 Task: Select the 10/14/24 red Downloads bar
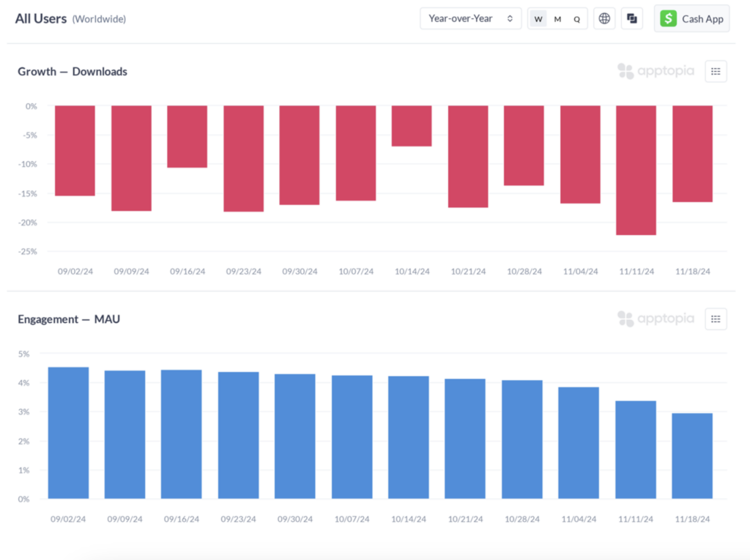pyautogui.click(x=412, y=126)
